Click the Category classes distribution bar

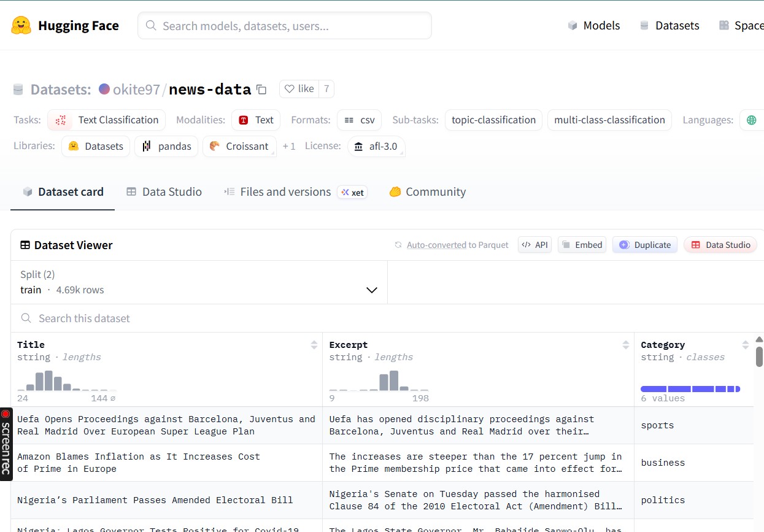690,389
